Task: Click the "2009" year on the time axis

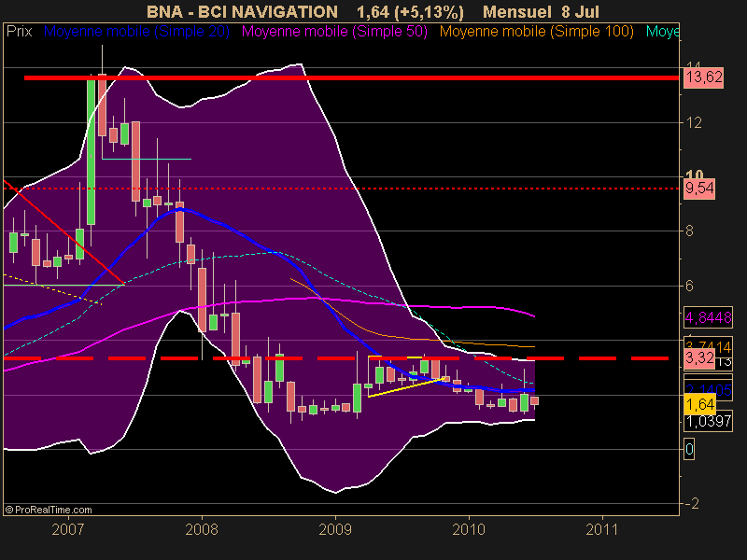Action: [x=335, y=529]
